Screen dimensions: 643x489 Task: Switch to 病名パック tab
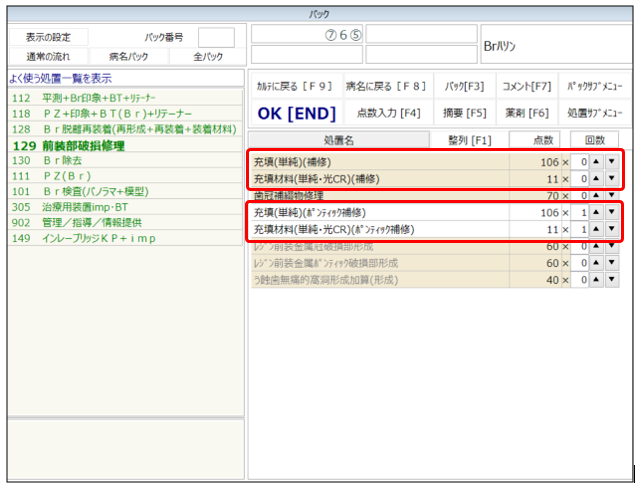tap(130, 56)
